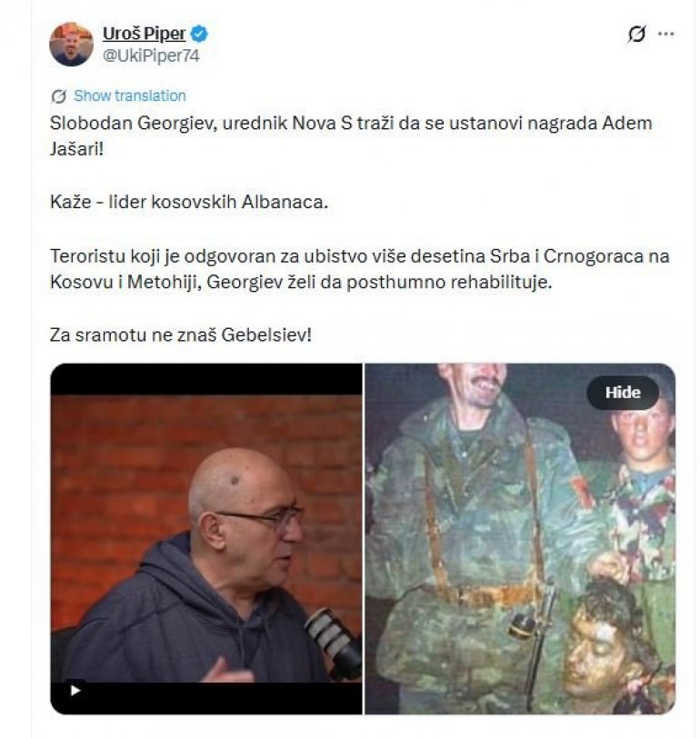Click the microphone shown in the video
The image size is (700, 738).
click(x=334, y=643)
